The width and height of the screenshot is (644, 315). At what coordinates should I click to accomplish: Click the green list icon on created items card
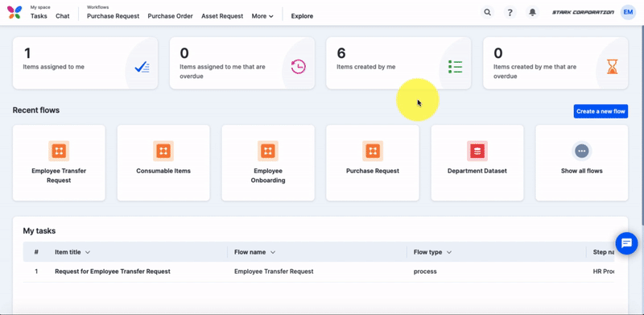click(x=455, y=67)
